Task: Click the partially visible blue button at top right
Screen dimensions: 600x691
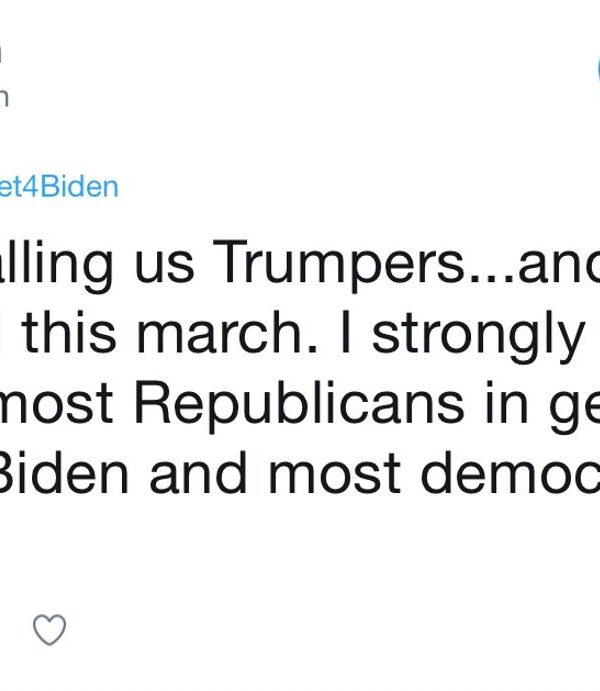Action: (597, 70)
